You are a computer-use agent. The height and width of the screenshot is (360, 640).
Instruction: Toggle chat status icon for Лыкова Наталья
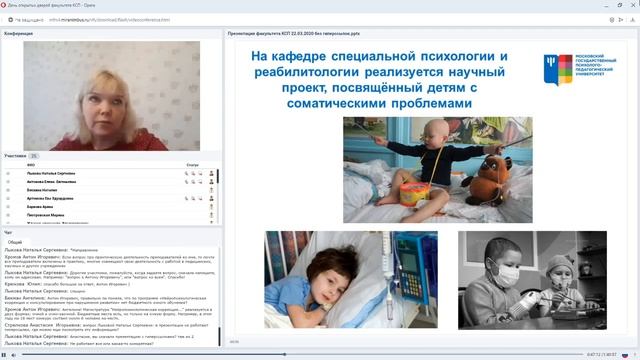tap(200, 173)
